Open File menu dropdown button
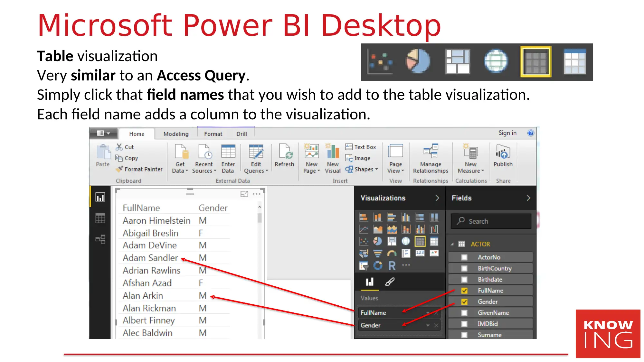 coord(103,133)
